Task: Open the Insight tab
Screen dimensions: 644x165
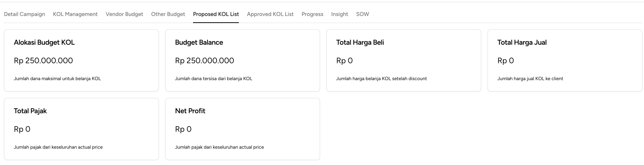Action: pos(340,14)
